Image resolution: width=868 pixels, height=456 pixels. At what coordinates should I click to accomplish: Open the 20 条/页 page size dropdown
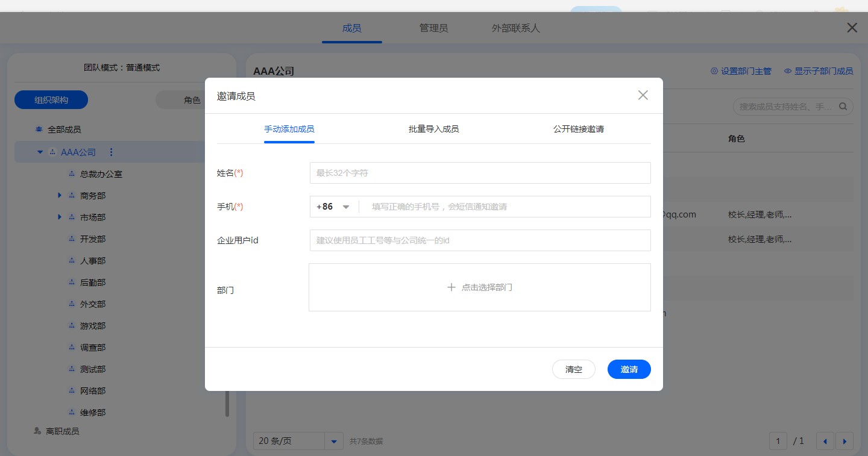click(x=333, y=442)
